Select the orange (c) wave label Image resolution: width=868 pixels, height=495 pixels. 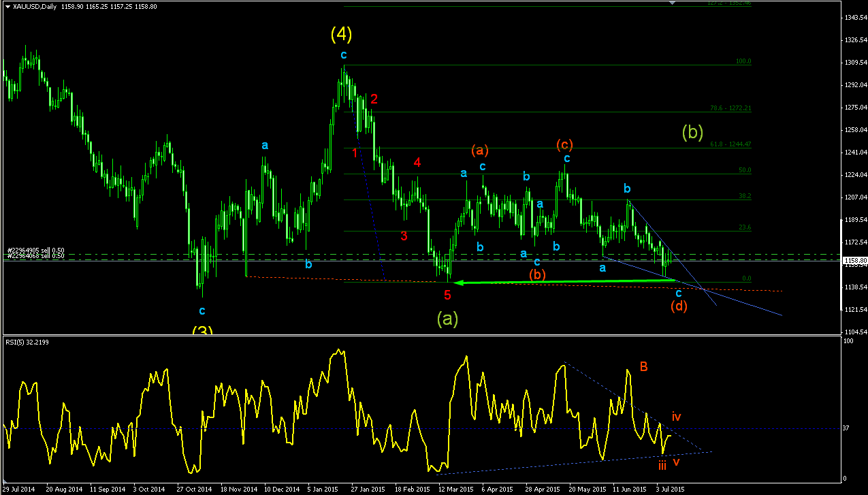pos(565,144)
